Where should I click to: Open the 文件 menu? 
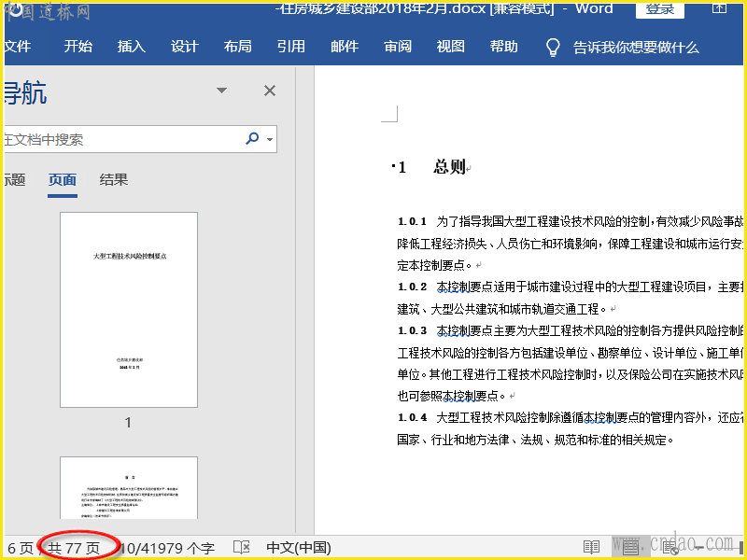point(18,46)
